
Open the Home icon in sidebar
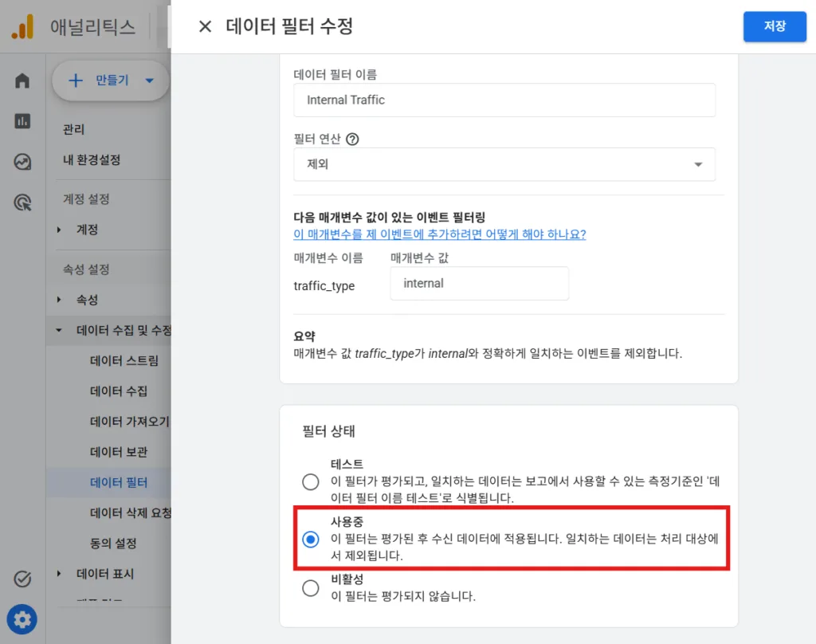click(22, 80)
